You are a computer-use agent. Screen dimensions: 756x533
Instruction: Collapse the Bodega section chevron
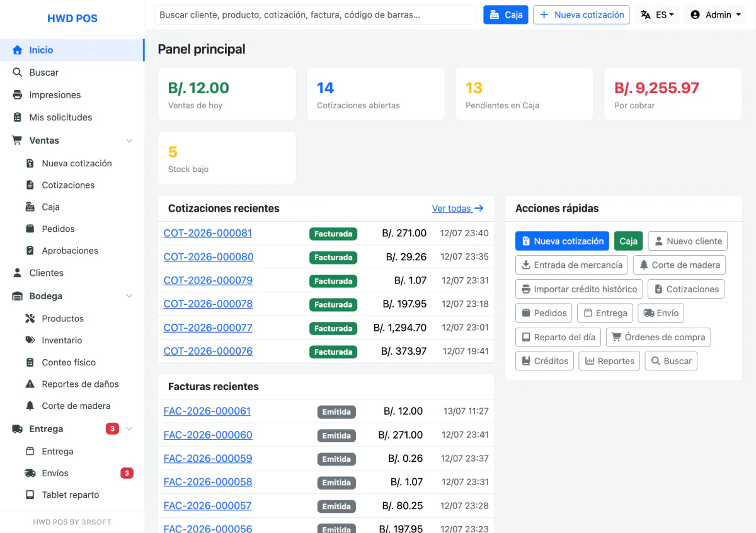point(129,296)
